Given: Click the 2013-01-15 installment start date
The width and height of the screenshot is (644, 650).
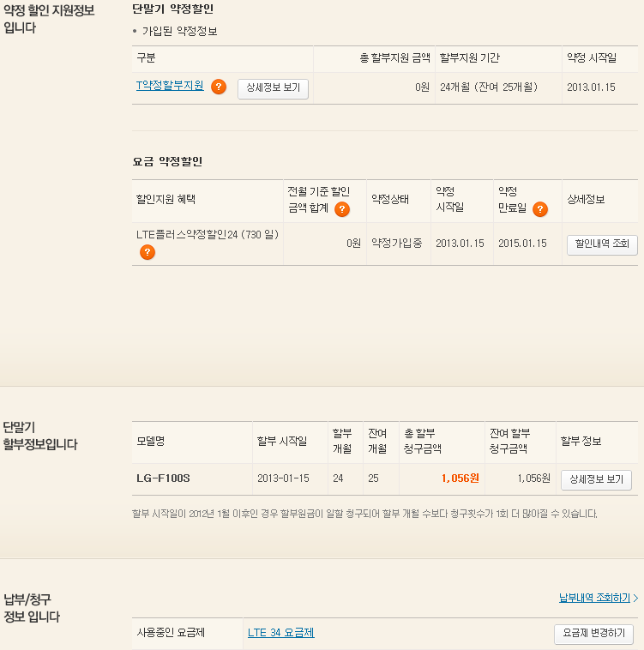Looking at the screenshot, I should pyautogui.click(x=284, y=478).
